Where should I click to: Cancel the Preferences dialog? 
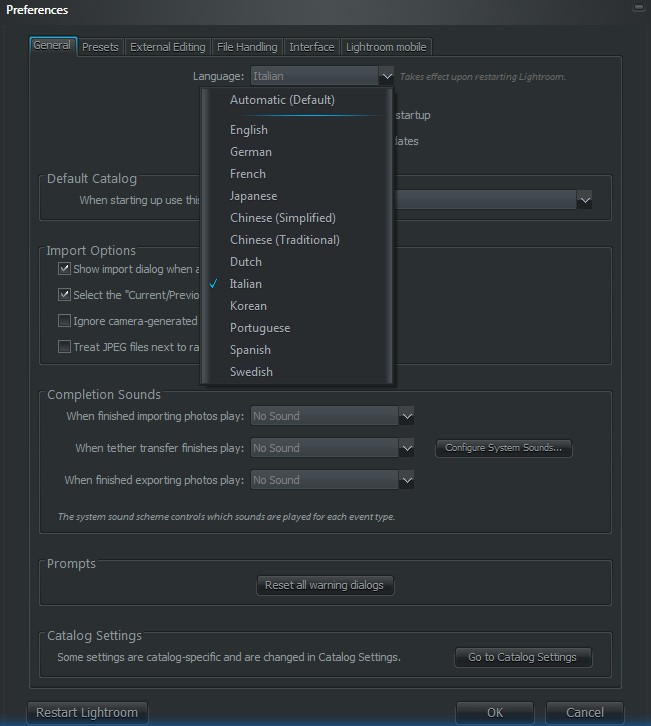pos(585,712)
